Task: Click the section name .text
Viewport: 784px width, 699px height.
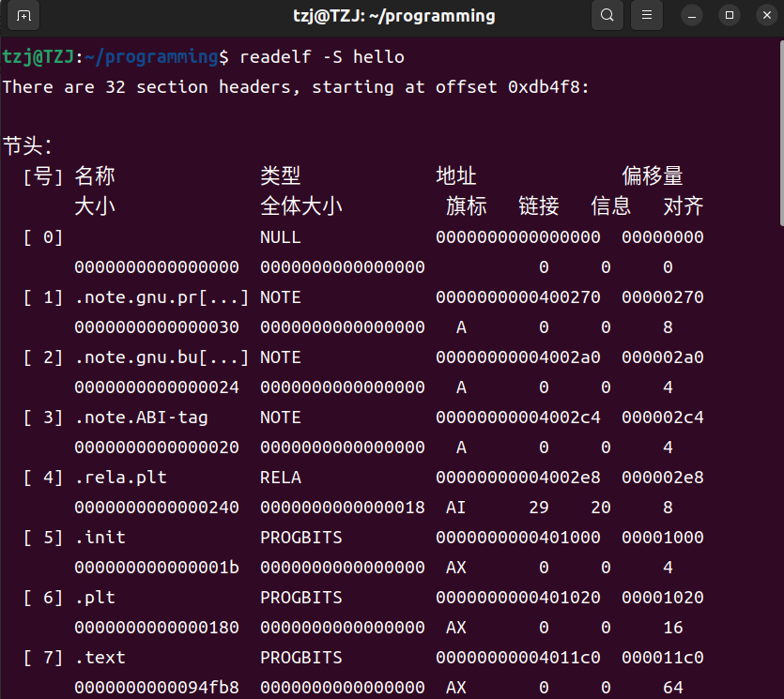Action: 100,657
